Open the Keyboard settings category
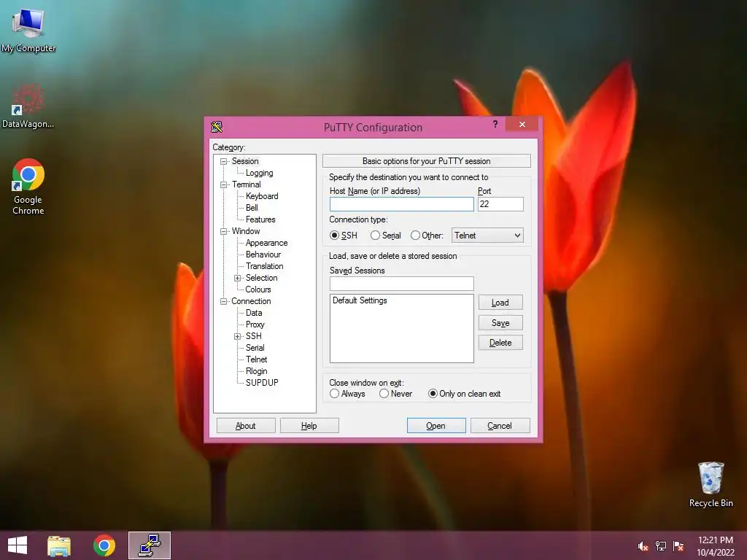Screen dimensions: 747x560 (262, 196)
